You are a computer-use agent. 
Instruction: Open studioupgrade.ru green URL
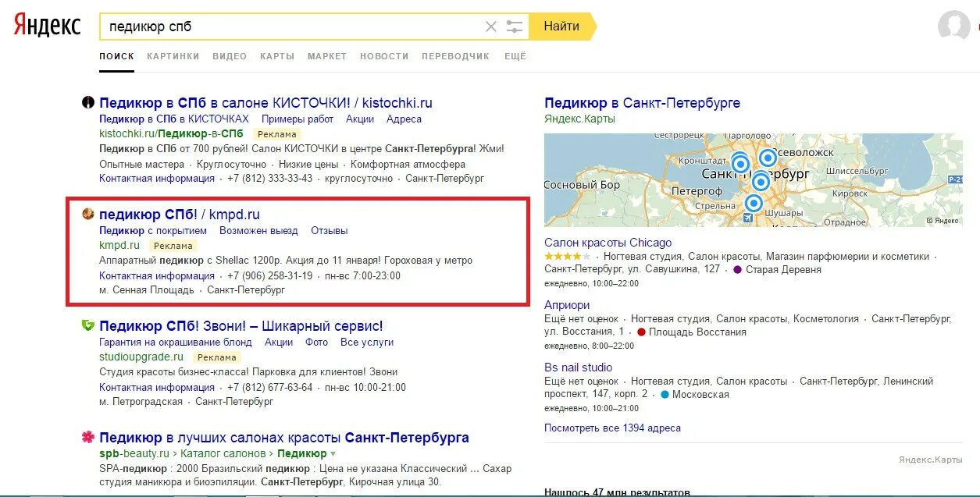pyautogui.click(x=143, y=357)
